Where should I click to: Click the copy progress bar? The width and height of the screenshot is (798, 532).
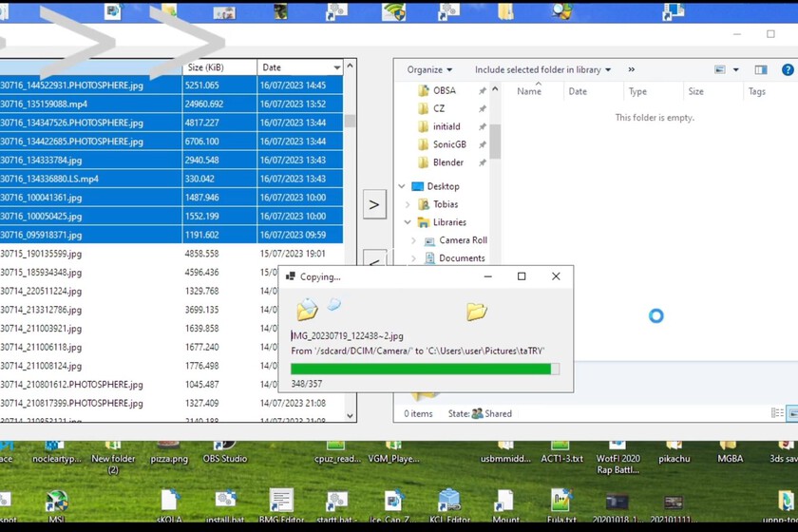[425, 370]
